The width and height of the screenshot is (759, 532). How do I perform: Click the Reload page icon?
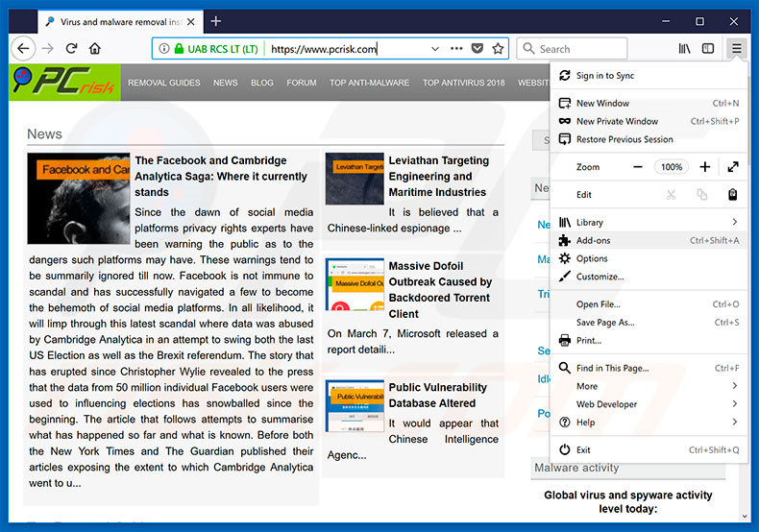71,48
